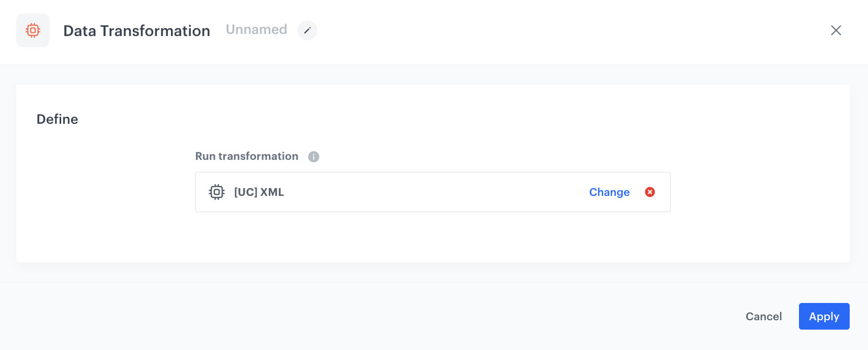
Task: Clear the selected transformation using the red circle
Action: [649, 192]
